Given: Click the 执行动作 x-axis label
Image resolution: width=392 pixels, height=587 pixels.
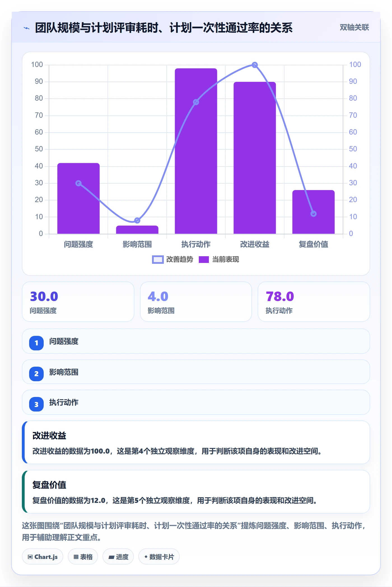Looking at the screenshot, I should 196,244.
